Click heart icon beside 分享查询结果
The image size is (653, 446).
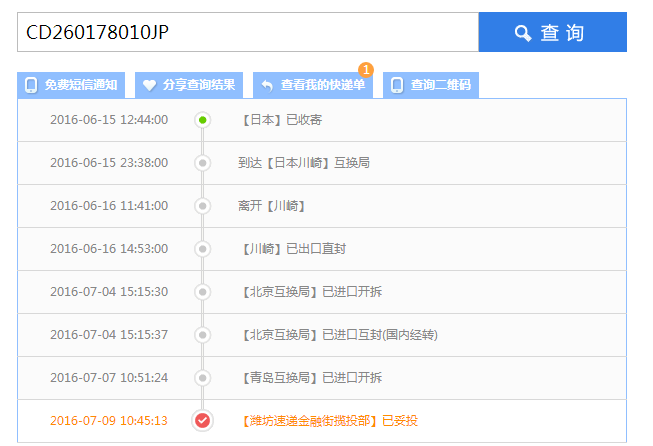tap(149, 85)
